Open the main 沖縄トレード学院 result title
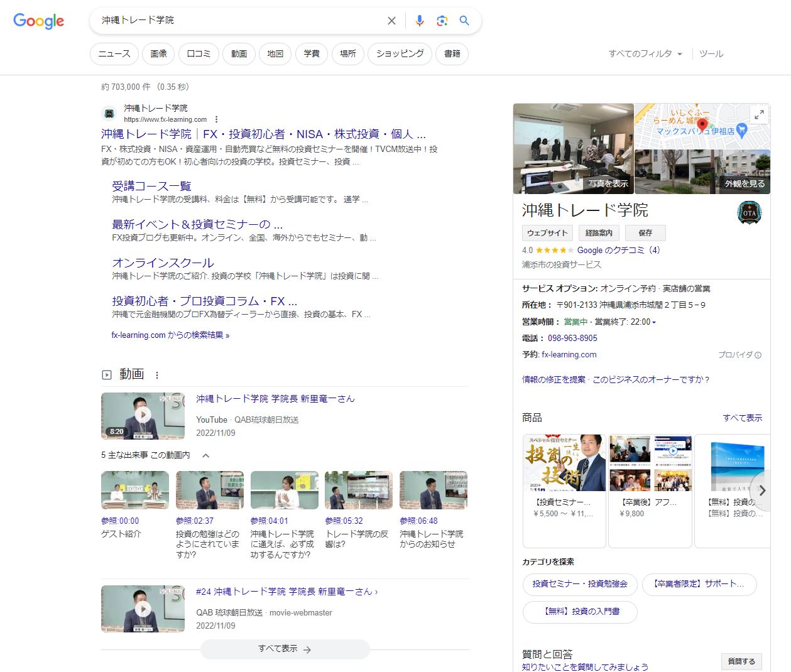This screenshot has width=791, height=672. coord(263,134)
